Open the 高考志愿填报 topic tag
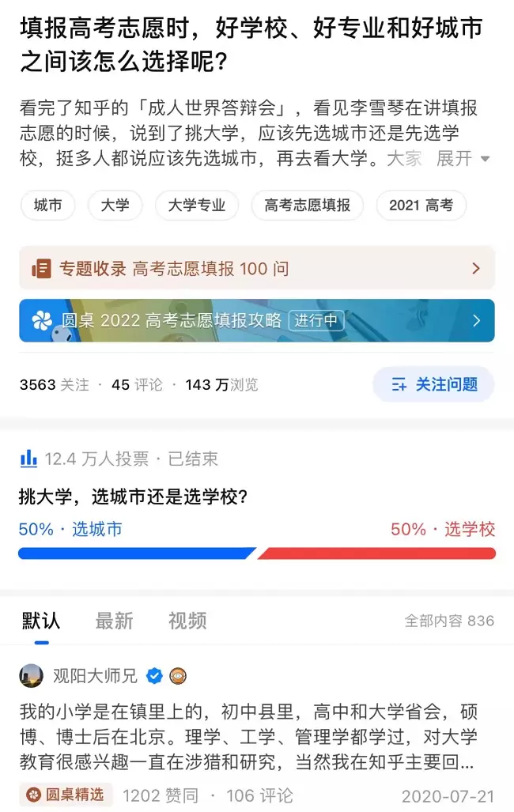514x812 pixels. click(x=307, y=206)
